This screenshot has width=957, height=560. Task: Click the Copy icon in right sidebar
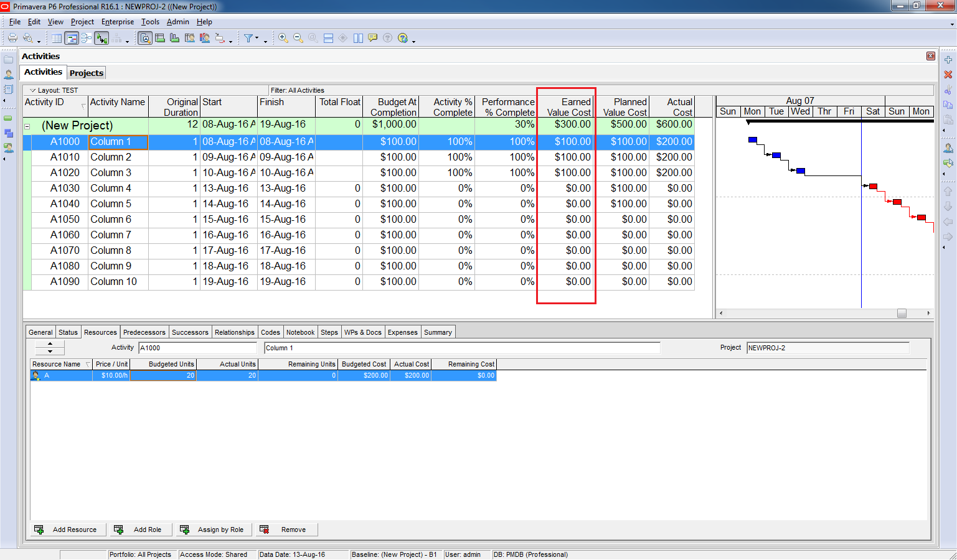click(x=948, y=105)
